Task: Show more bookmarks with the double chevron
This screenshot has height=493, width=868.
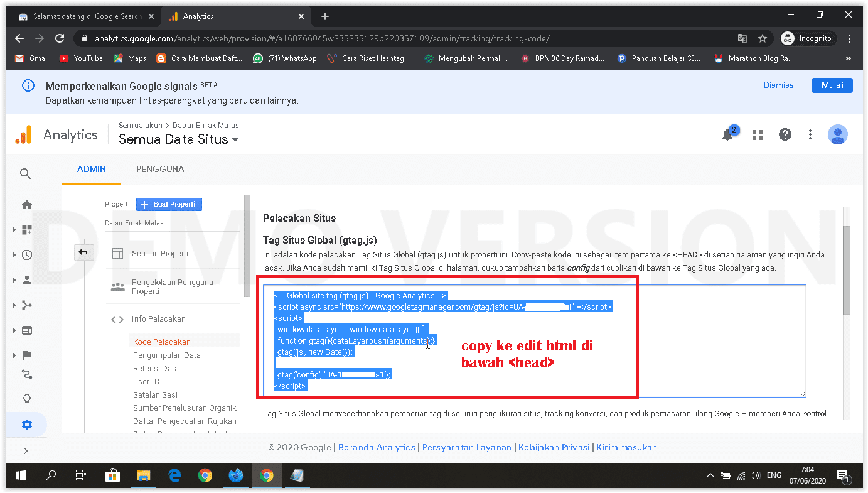Action: point(849,58)
